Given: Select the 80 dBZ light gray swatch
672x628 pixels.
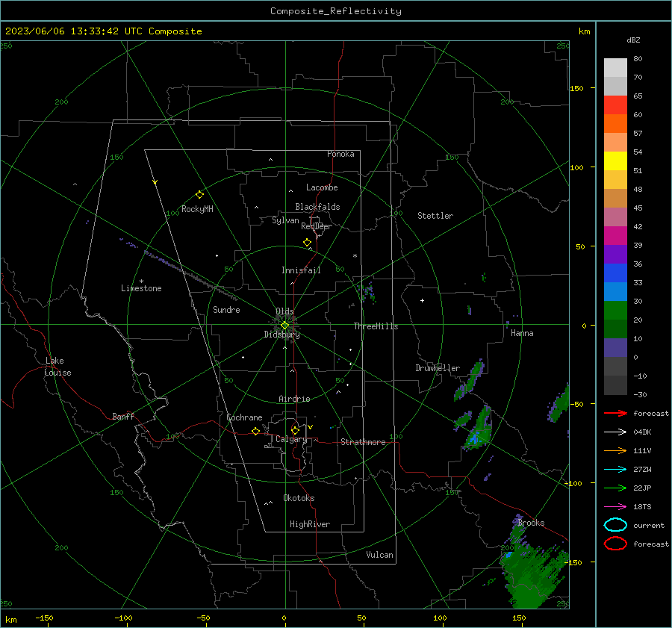Looking at the screenshot, I should [615, 68].
